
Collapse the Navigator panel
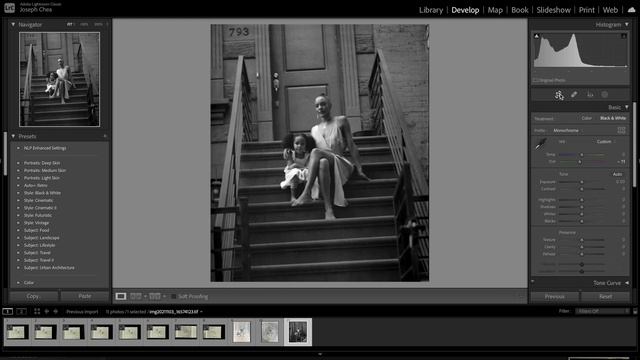13,24
